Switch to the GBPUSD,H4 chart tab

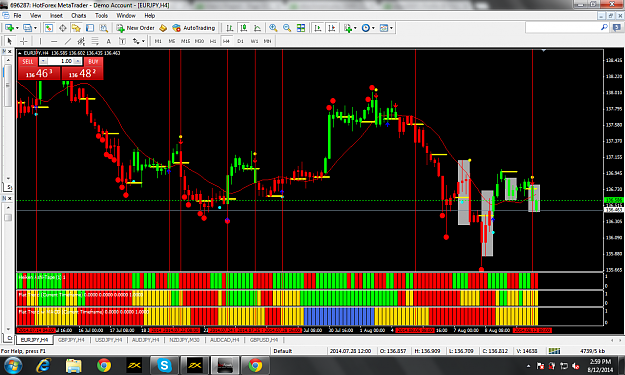click(263, 340)
